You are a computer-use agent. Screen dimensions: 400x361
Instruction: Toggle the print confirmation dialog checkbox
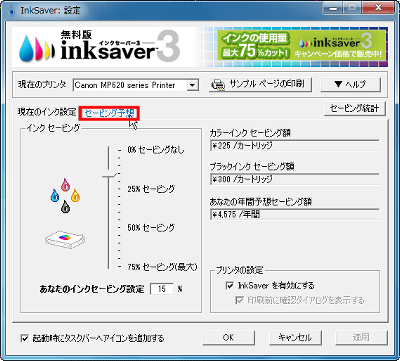pos(239,300)
